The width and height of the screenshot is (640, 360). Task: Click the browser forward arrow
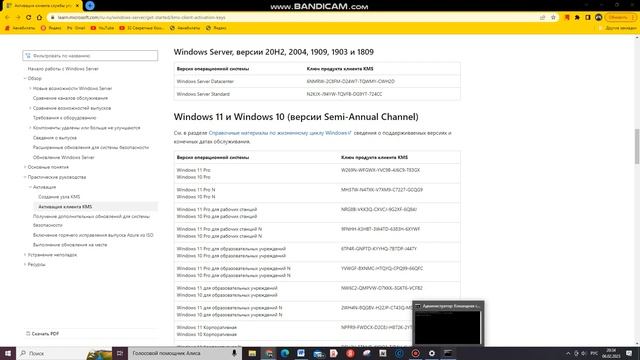tap(18, 18)
